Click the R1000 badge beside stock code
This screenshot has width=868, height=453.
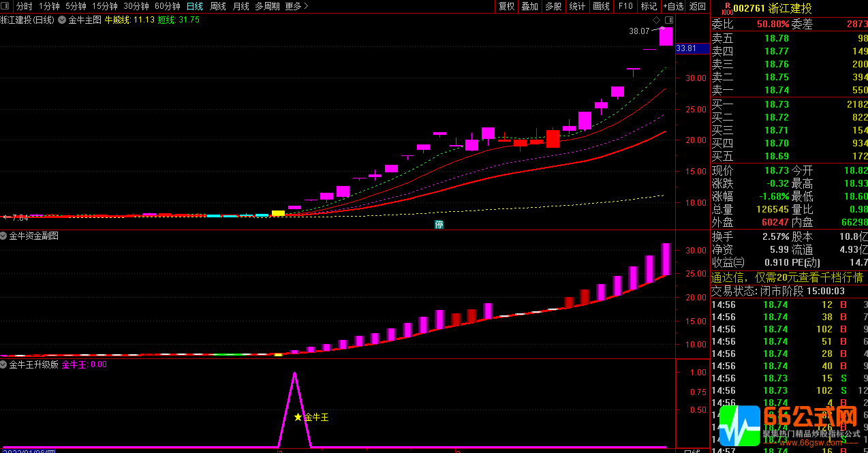tap(727, 8)
